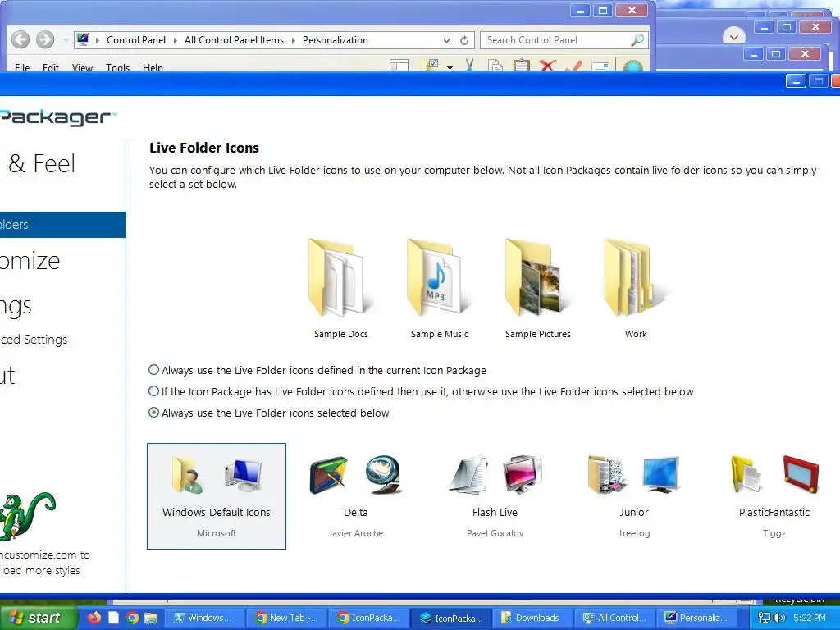Switch to the Personaliz... taskbar button
The image size is (840, 630).
click(697, 618)
